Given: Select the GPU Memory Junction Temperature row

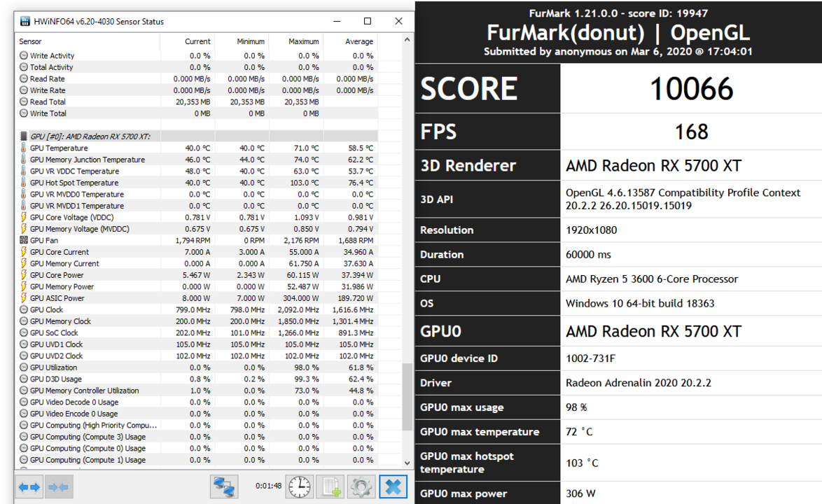Looking at the screenshot, I should pos(197,160).
